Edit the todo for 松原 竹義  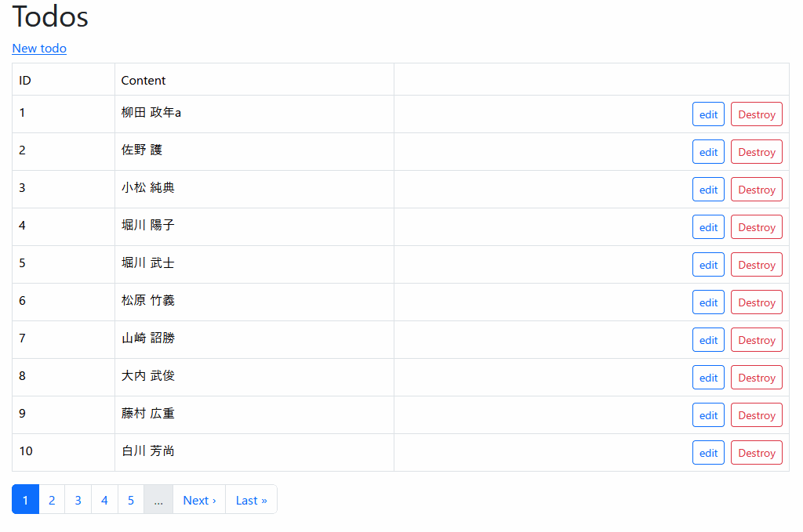click(x=707, y=302)
